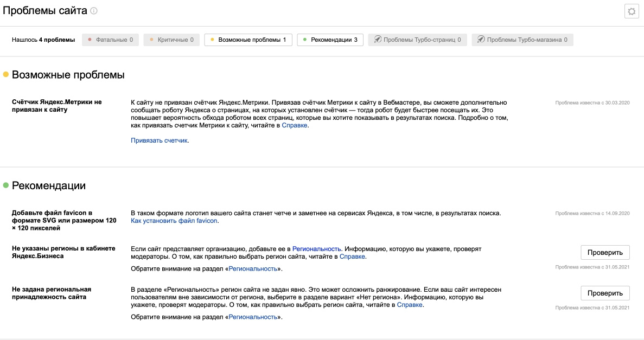Click Рекомендации section heading

(x=49, y=185)
